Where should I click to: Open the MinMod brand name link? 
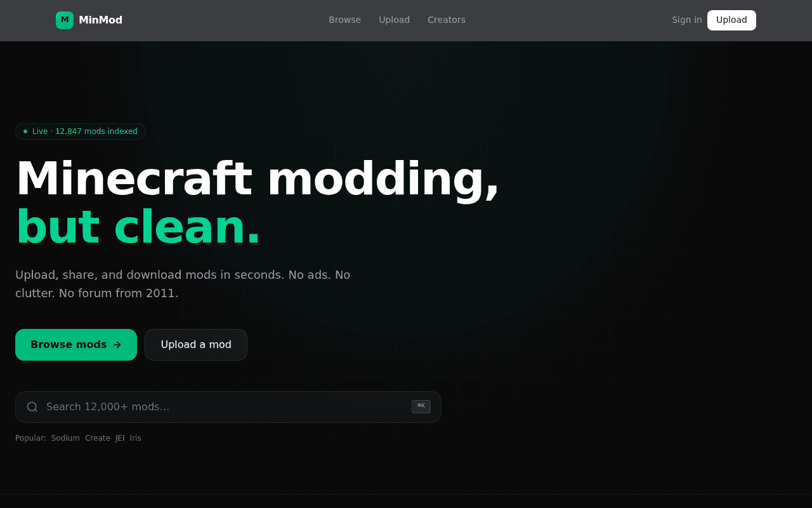click(100, 20)
